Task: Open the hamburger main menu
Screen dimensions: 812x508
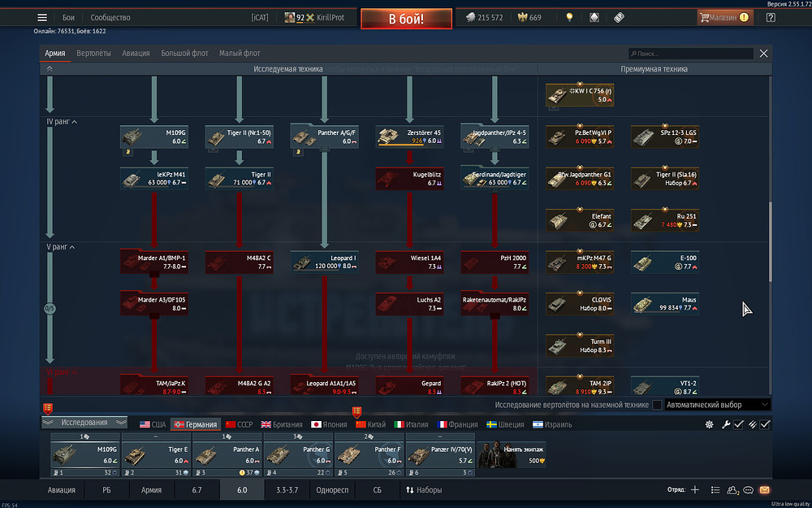Action: (42, 18)
